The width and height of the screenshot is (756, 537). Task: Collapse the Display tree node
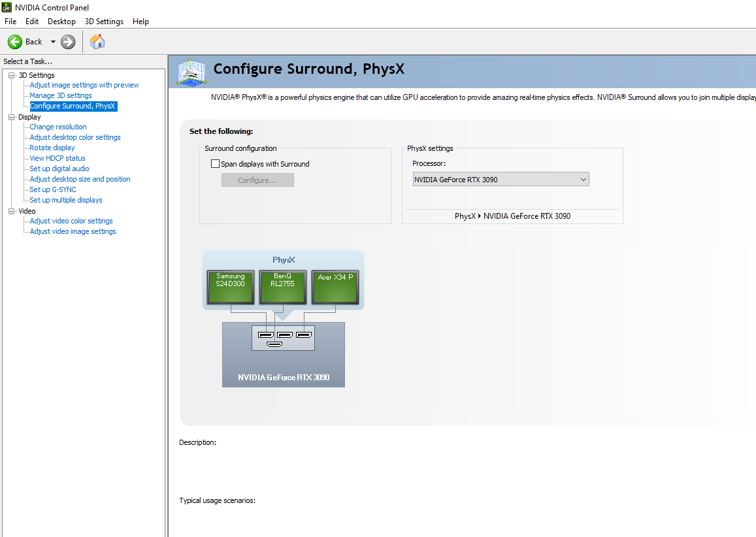[x=12, y=117]
